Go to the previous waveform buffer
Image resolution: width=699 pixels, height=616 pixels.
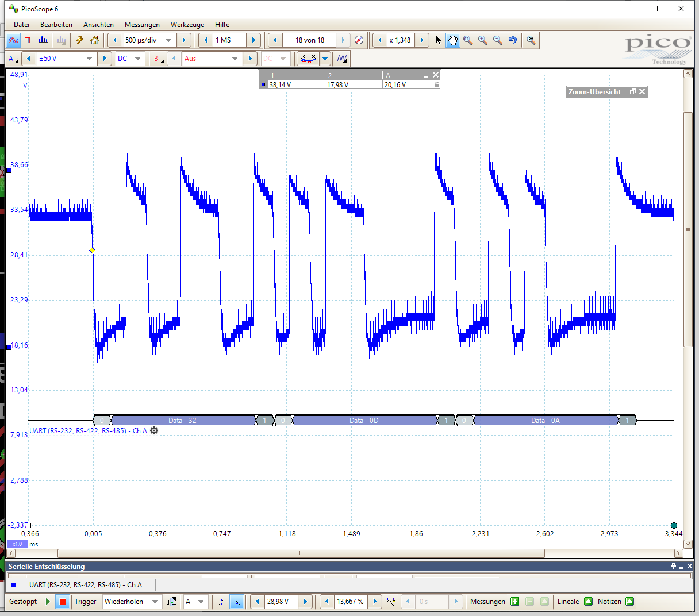(x=275, y=40)
